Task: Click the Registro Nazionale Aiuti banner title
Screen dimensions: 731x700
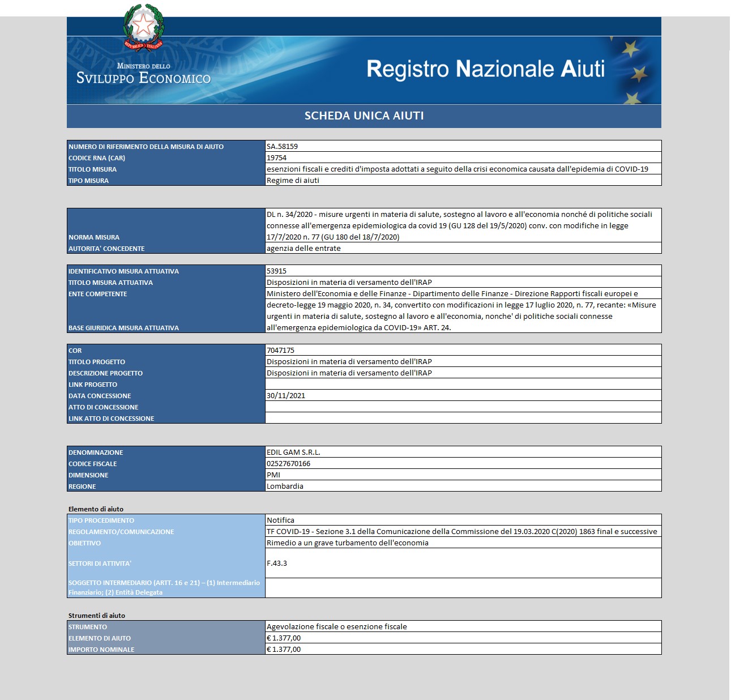Action: pos(485,69)
